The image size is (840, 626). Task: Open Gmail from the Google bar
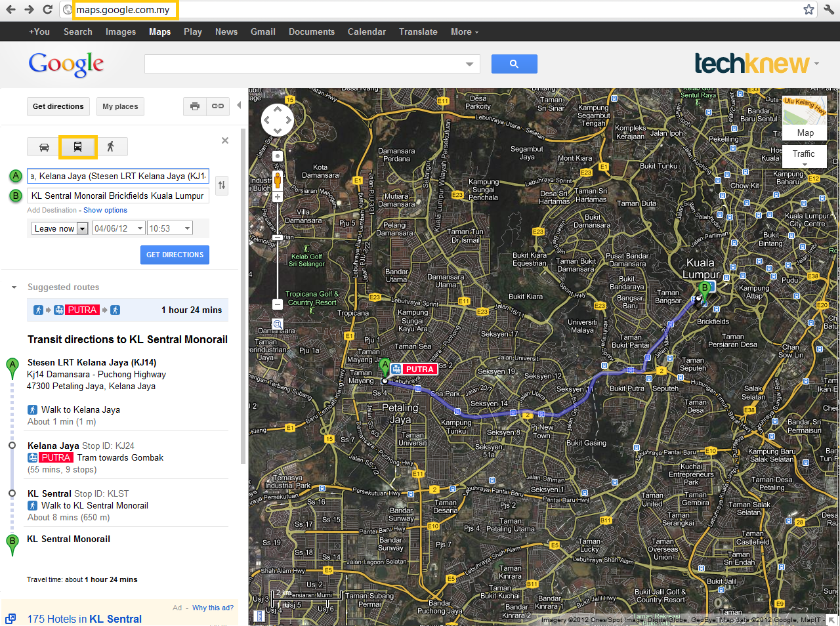[x=263, y=31]
